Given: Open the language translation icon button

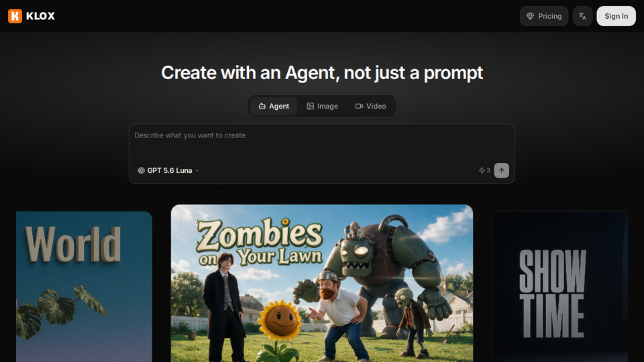Looking at the screenshot, I should [582, 16].
